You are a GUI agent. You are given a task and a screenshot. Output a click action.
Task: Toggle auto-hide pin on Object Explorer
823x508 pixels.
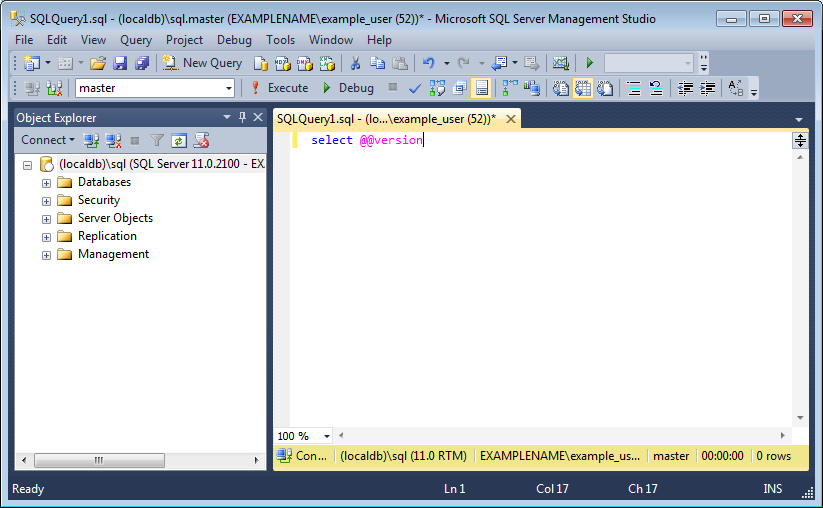point(242,118)
